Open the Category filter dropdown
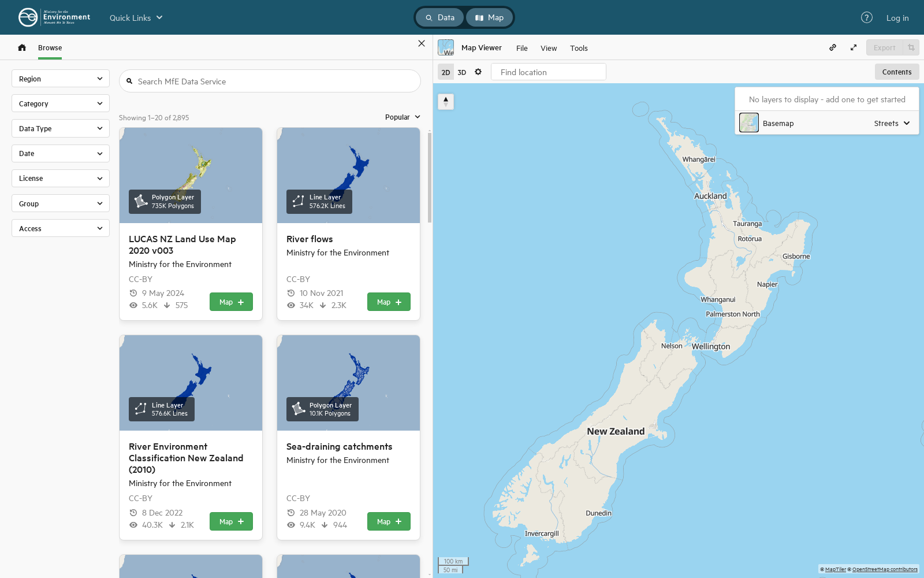 [x=61, y=103]
